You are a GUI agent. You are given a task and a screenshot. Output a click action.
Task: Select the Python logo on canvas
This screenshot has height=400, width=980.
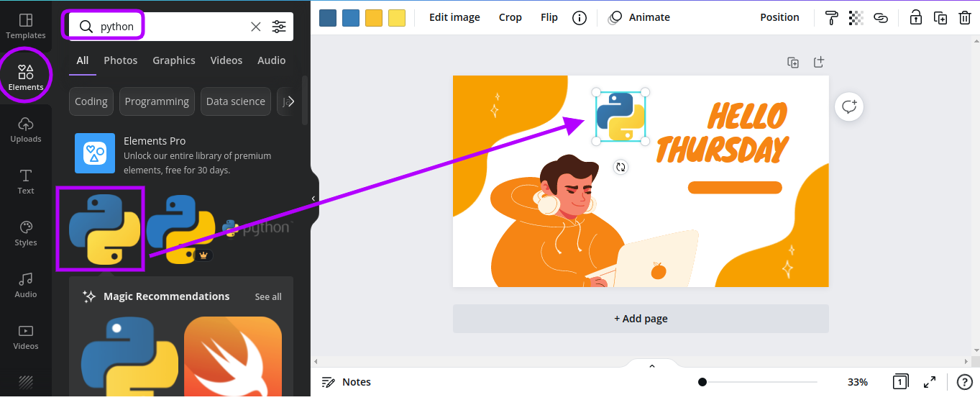click(620, 117)
